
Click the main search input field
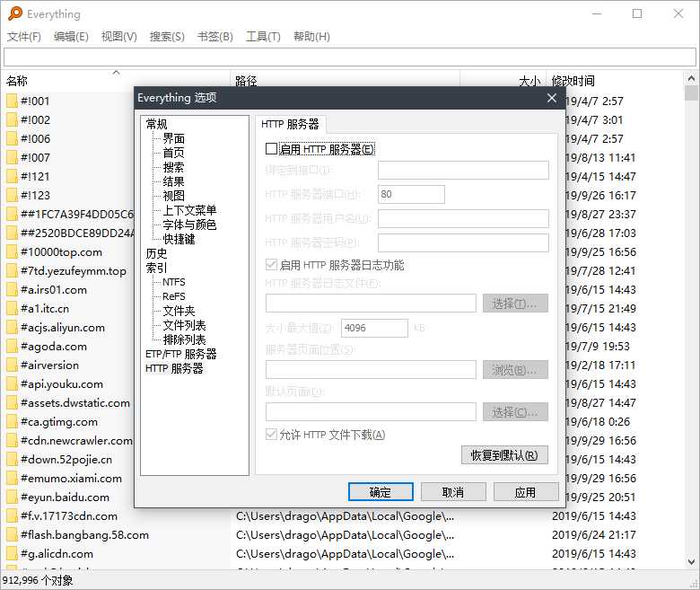350,57
